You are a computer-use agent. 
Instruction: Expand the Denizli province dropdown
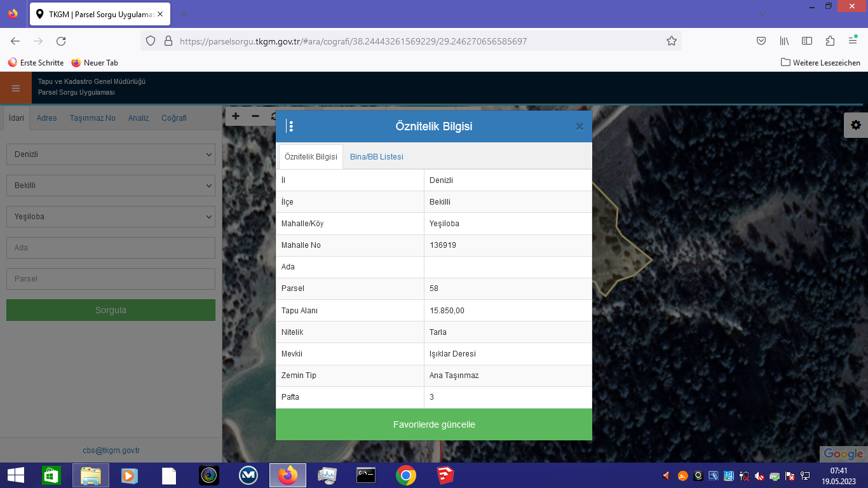[x=111, y=154]
